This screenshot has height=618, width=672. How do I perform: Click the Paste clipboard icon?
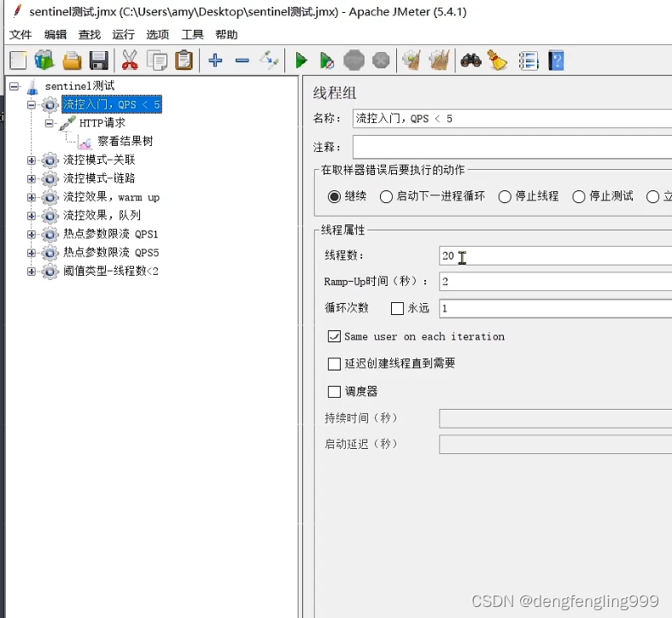[x=184, y=61]
